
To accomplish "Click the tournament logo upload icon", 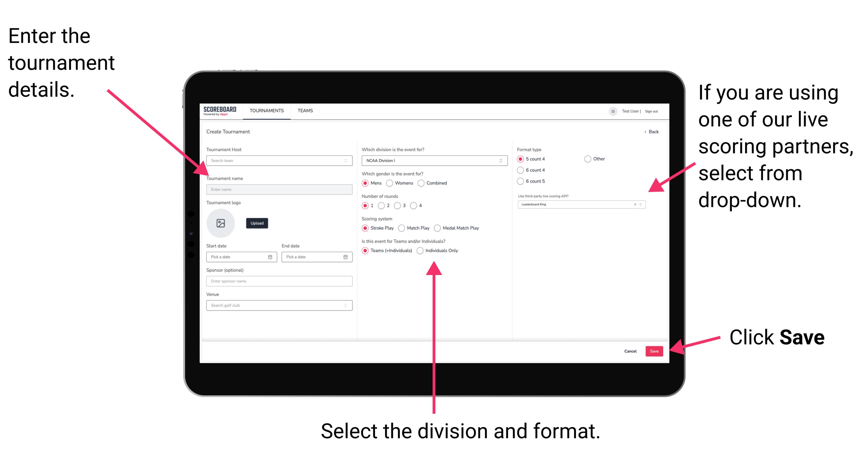I will [220, 223].
